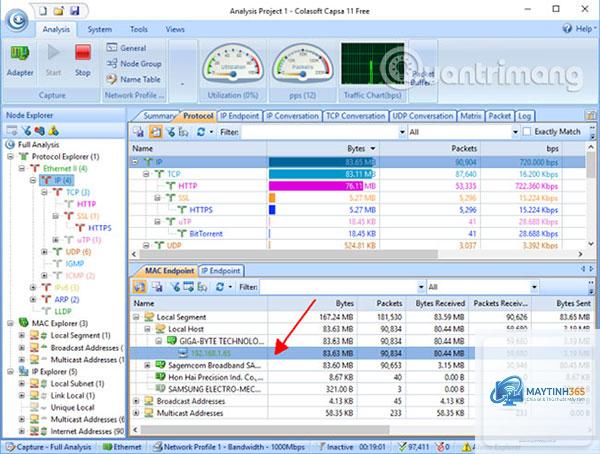The height and width of the screenshot is (454, 600).
Task: Click the Packets column header in Protocol view
Action: (430, 149)
